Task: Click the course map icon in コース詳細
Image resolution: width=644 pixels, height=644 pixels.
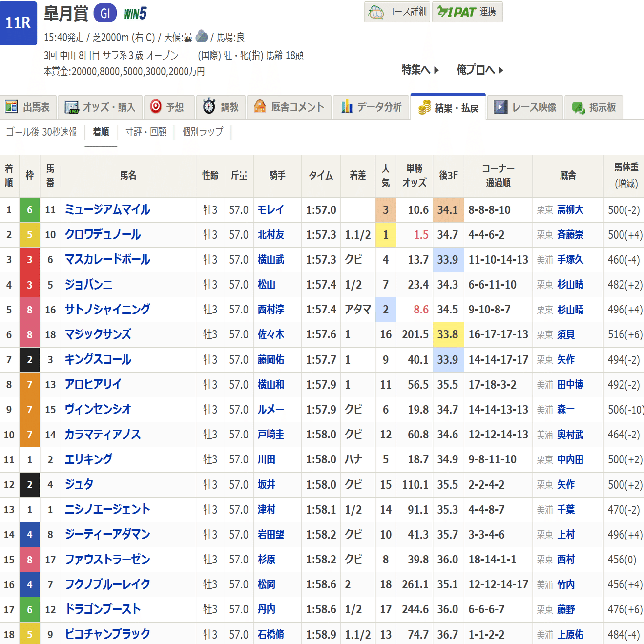Action: (376, 12)
